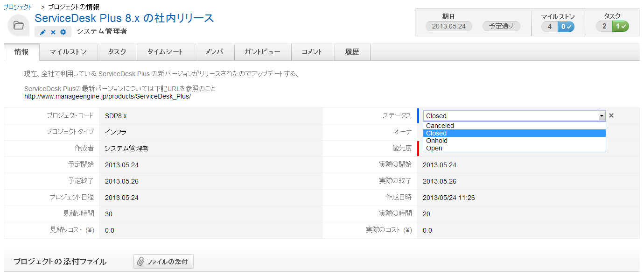644x277 pixels.
Task: Select Canceled from the status list
Action: coord(440,126)
